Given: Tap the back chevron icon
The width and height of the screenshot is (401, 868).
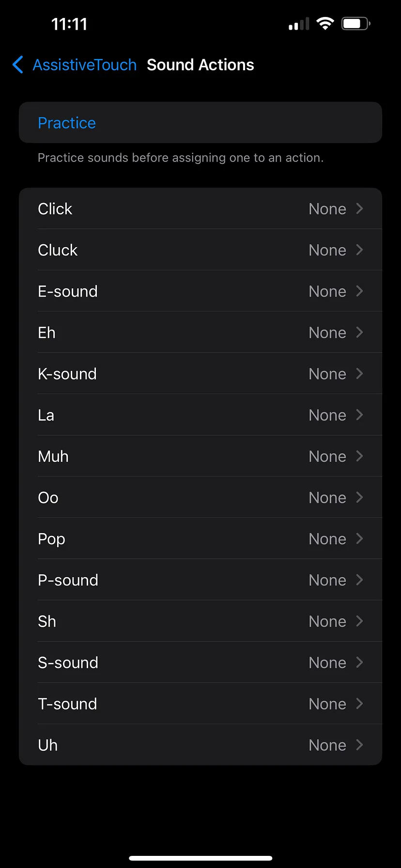Looking at the screenshot, I should tap(18, 64).
